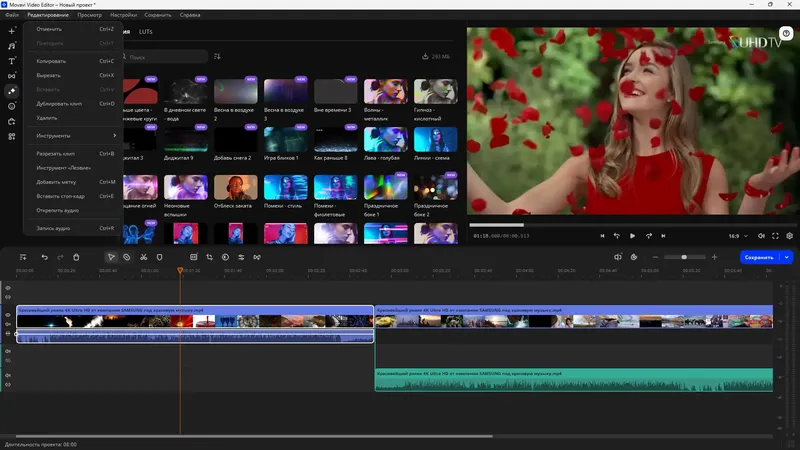Click the delete trash icon in timeline toolbar
This screenshot has height=450, width=800.
click(76, 257)
